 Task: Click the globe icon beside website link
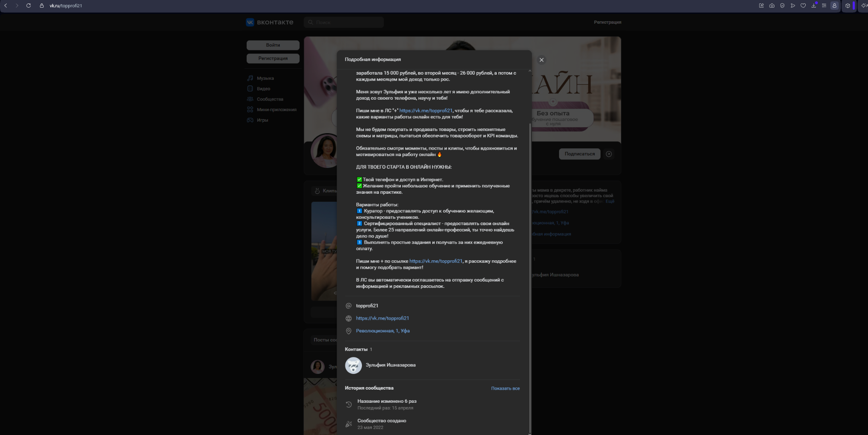[349, 318]
